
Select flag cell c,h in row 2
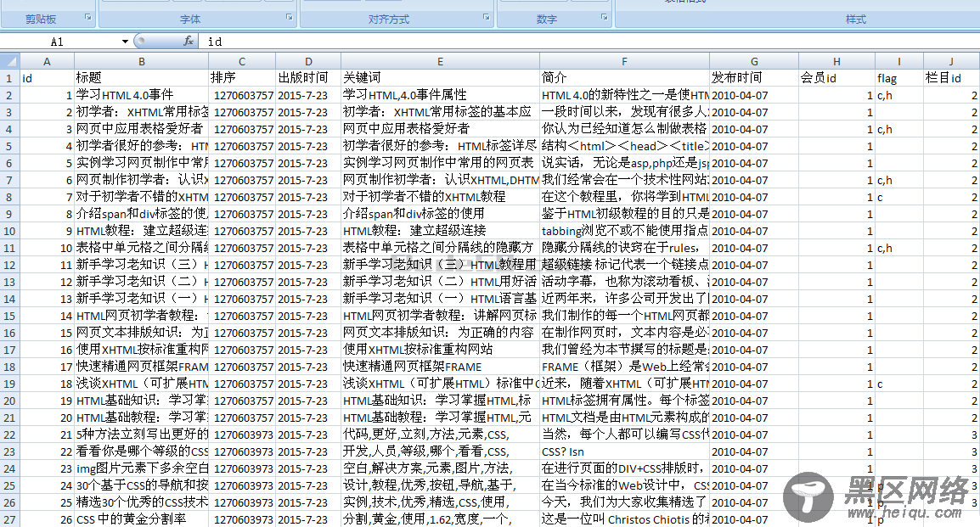pyautogui.click(x=898, y=95)
